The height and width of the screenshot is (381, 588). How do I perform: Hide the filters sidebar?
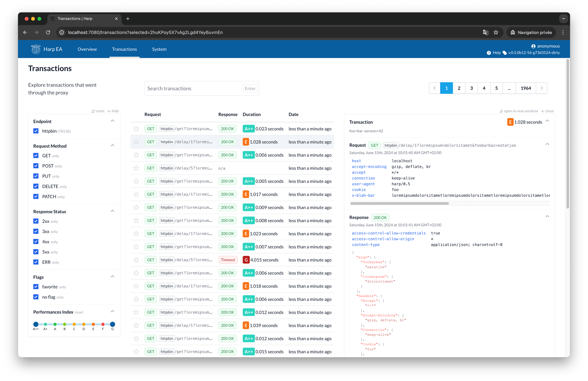113,111
